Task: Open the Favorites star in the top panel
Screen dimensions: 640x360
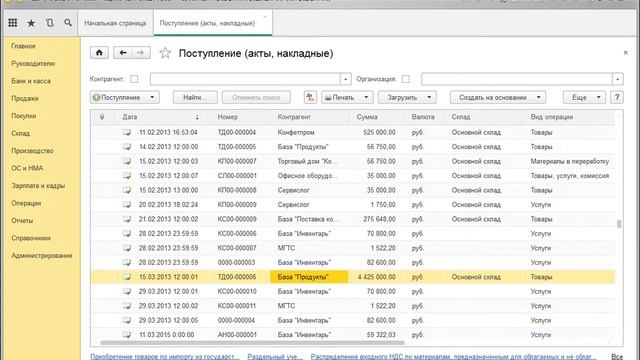Action: (31, 23)
